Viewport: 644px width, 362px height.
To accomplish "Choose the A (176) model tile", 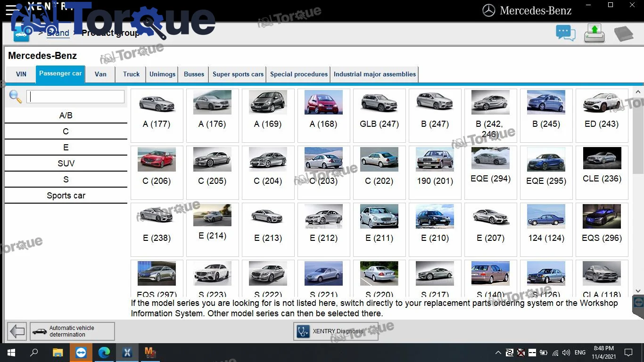I will click(212, 115).
